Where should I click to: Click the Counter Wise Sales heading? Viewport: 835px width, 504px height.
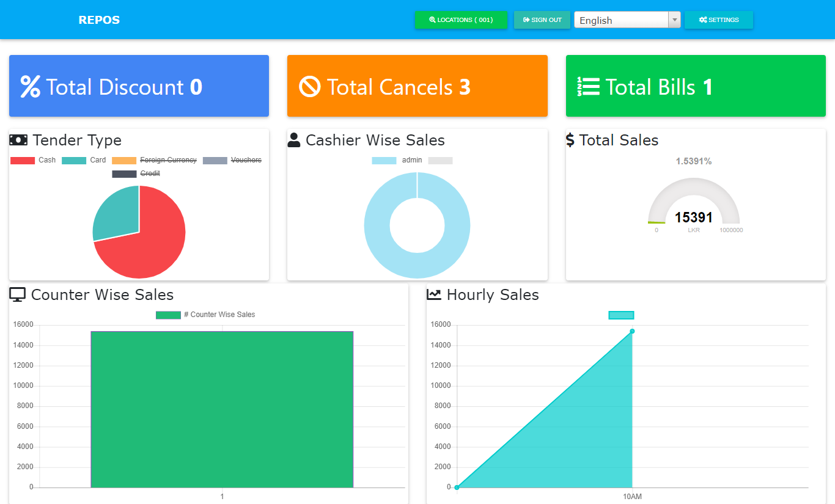click(x=102, y=294)
